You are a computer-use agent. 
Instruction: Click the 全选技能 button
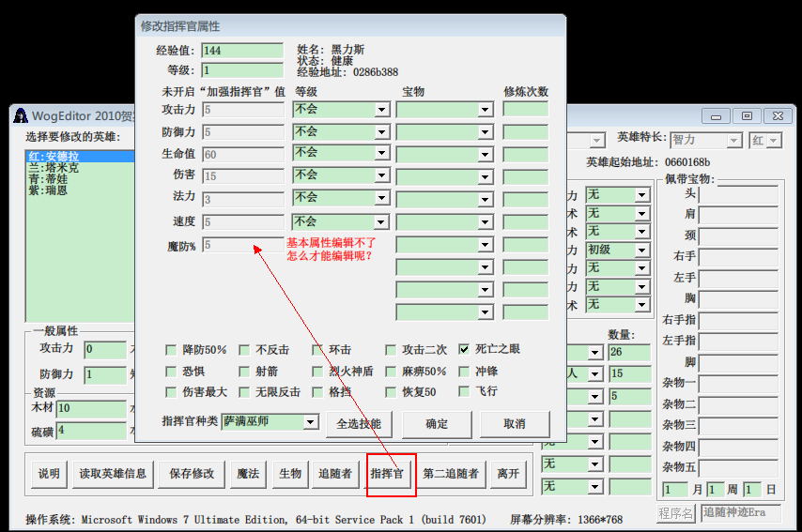pos(359,424)
